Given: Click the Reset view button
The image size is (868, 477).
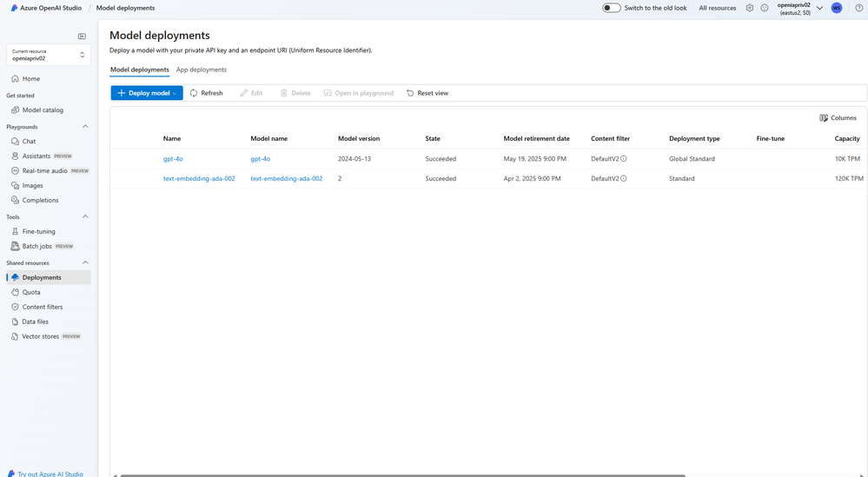Looking at the screenshot, I should tap(427, 93).
